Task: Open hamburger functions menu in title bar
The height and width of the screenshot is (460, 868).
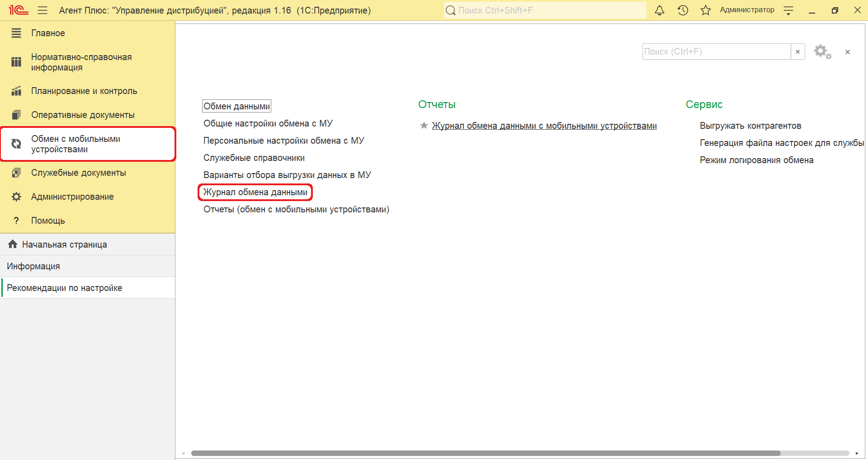Action: (42, 10)
